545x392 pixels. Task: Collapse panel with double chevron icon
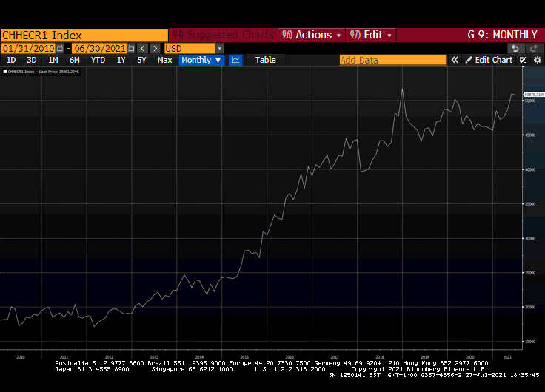[455, 60]
